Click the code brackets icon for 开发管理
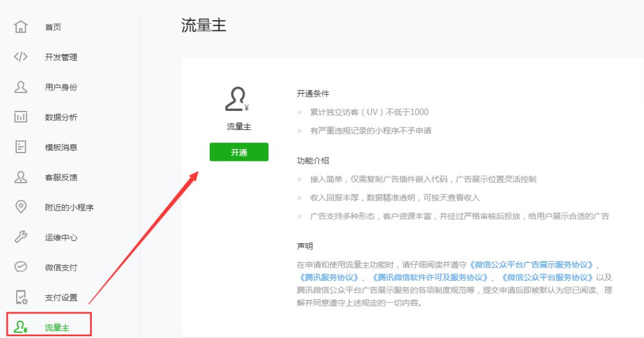The height and width of the screenshot is (338, 644). [x=20, y=57]
